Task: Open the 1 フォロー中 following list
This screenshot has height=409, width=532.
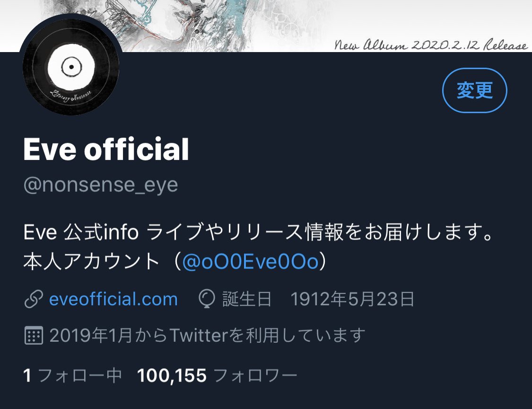Action: tap(72, 376)
